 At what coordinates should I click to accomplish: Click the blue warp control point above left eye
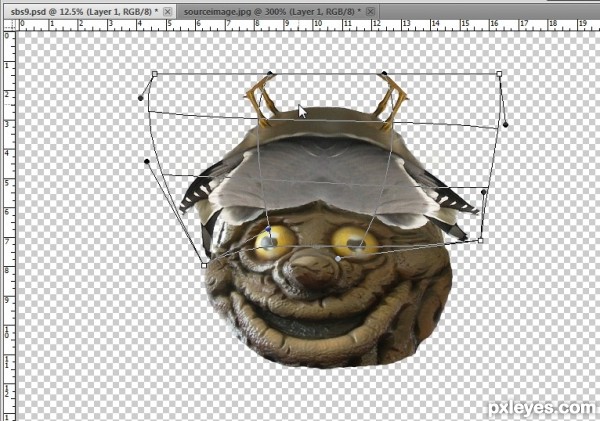[x=268, y=229]
